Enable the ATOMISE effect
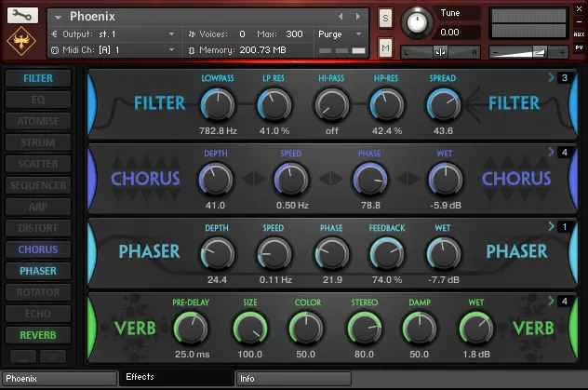Image resolution: width=588 pixels, height=390 pixels. [x=38, y=121]
